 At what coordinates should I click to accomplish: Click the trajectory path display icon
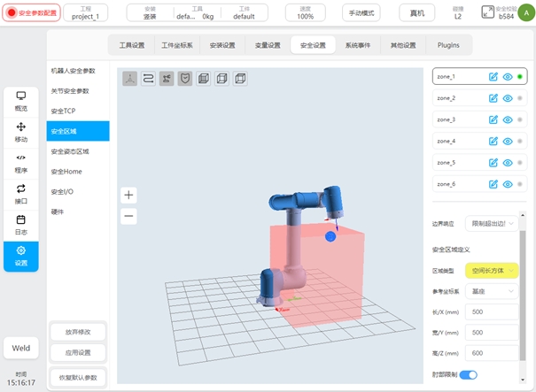149,79
